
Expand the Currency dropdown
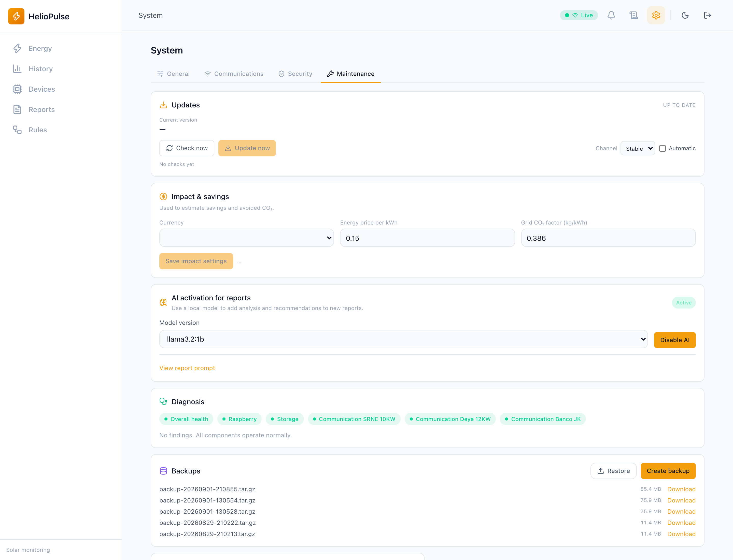pos(246,238)
